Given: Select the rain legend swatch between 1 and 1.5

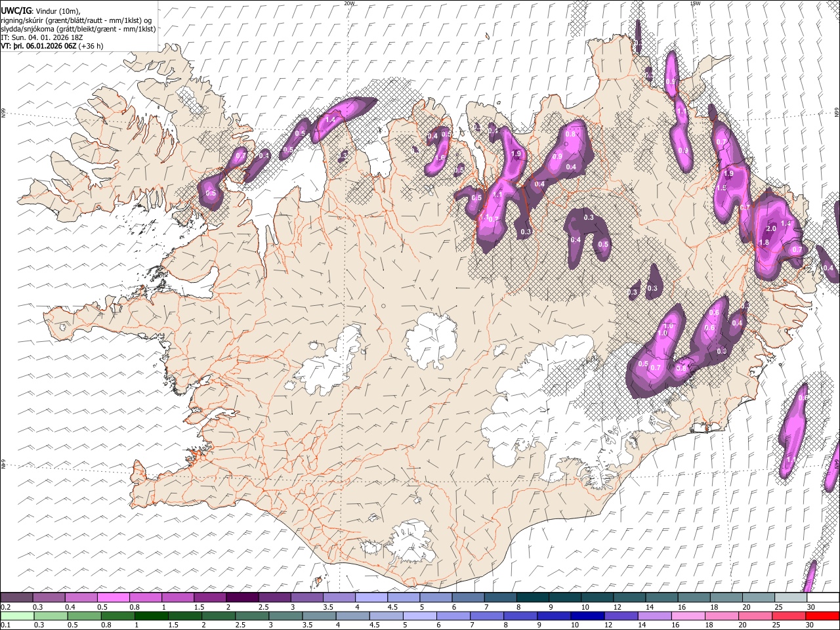Looking at the screenshot, I should [152, 616].
